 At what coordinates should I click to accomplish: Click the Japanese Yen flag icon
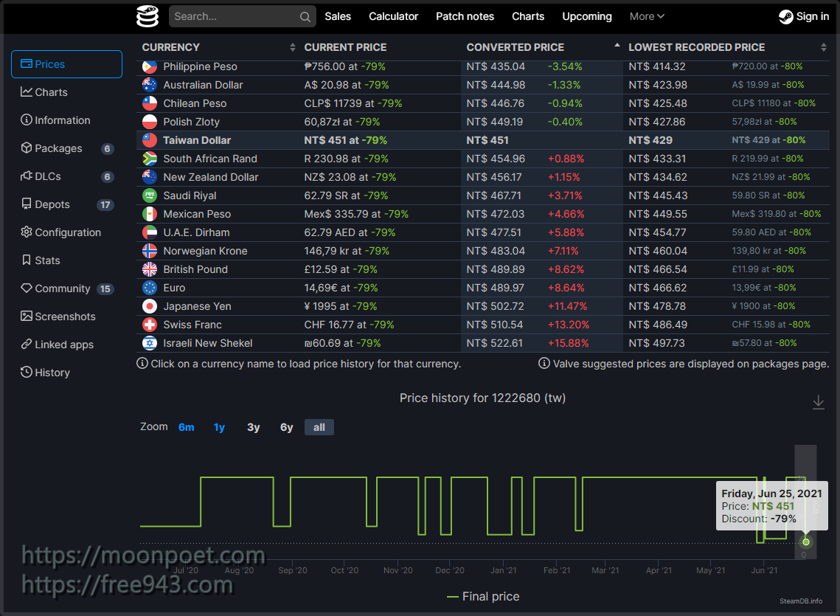150,306
